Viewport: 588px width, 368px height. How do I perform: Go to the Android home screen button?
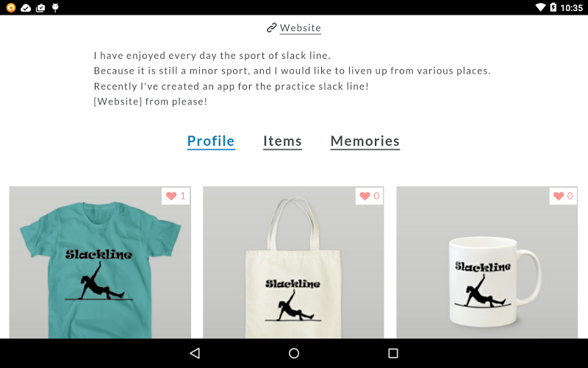tap(294, 353)
